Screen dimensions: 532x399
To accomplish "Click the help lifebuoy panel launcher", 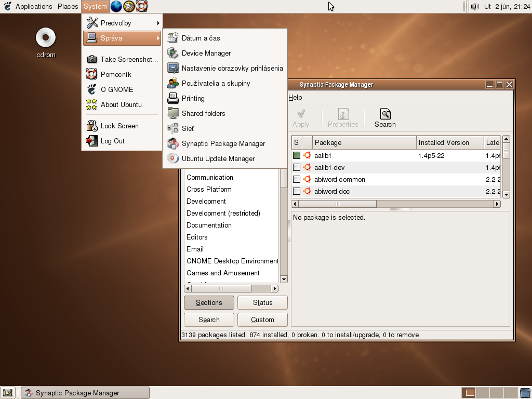I will [x=141, y=6].
